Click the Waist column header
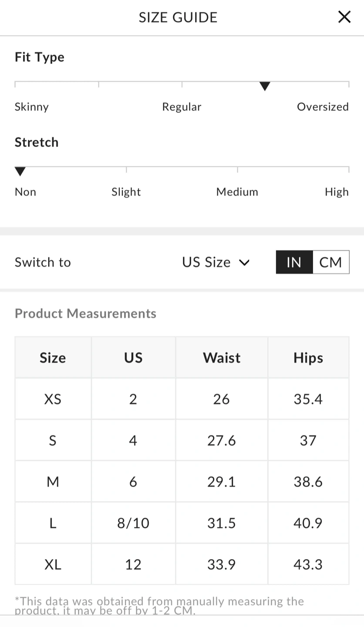The image size is (364, 627). point(222,357)
